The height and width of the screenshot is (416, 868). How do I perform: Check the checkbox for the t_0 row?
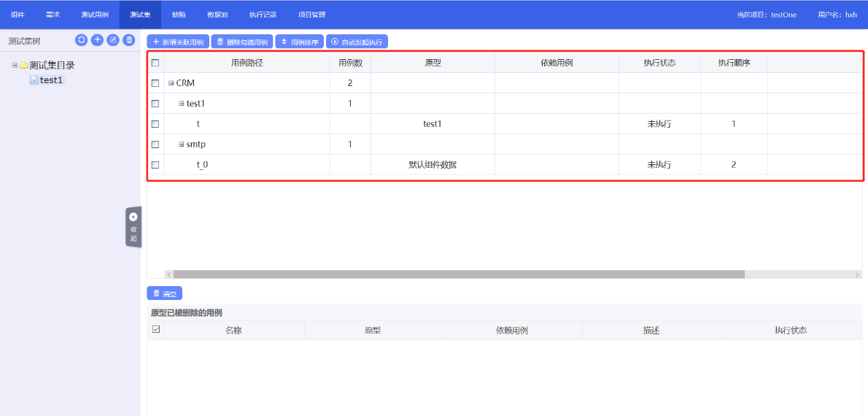pos(155,165)
